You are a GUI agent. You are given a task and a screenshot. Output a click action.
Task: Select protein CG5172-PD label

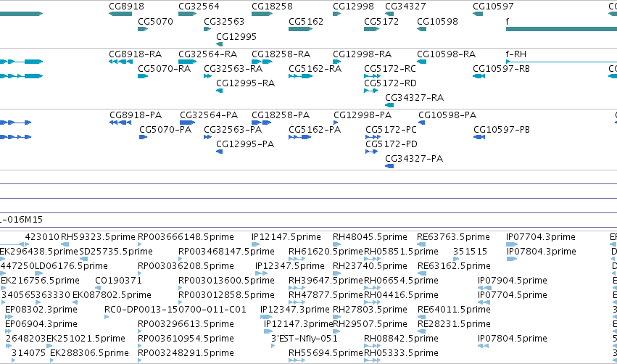391,144
